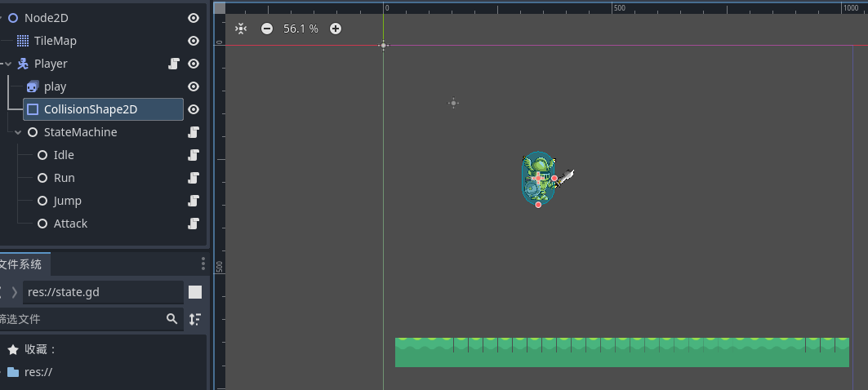Screen dimensions: 868x390
Task: Toggle the FileSystem split mode square icon
Action: coord(195,292)
